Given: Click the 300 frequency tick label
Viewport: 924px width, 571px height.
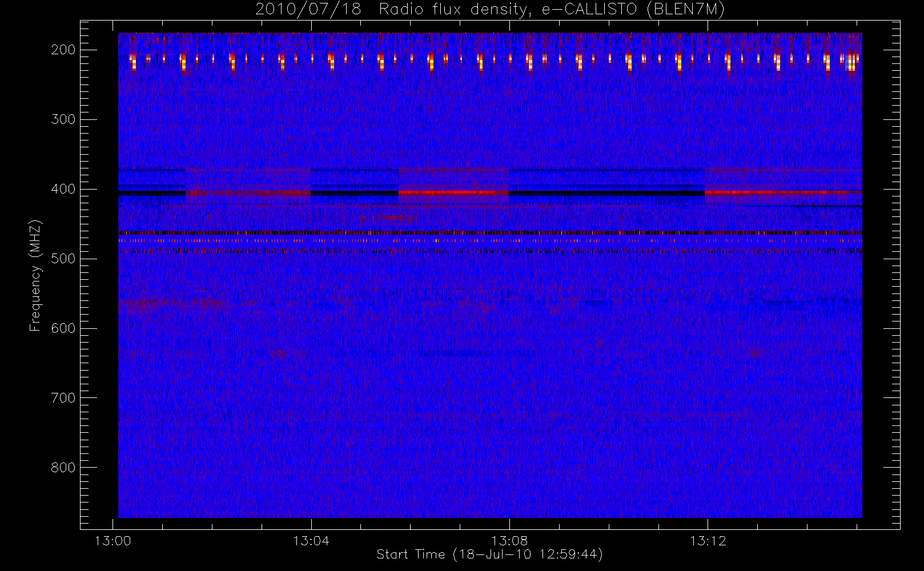Looking at the screenshot, I should click(x=63, y=119).
